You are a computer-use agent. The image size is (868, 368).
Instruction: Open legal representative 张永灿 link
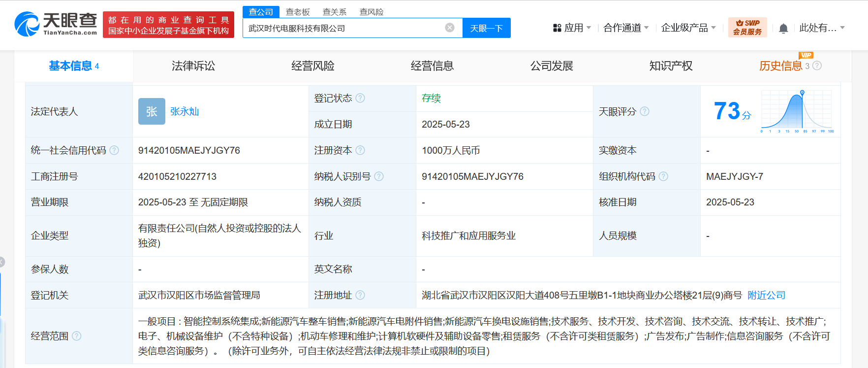click(185, 111)
